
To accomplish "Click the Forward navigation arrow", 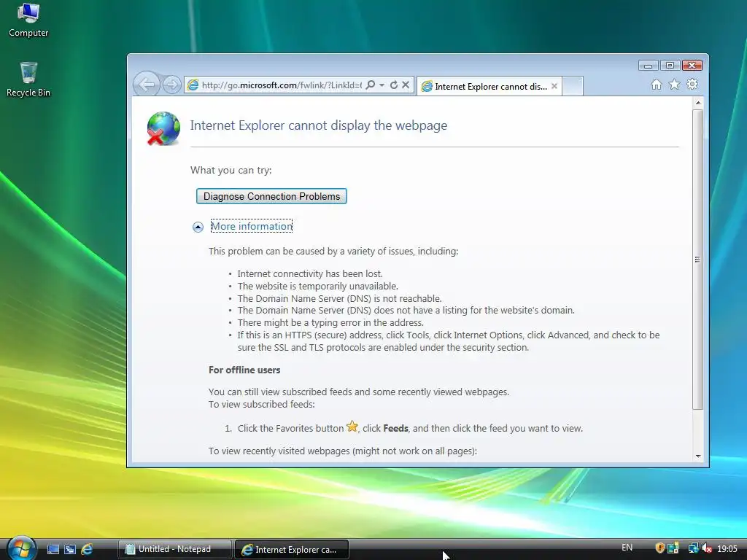I will (x=171, y=85).
